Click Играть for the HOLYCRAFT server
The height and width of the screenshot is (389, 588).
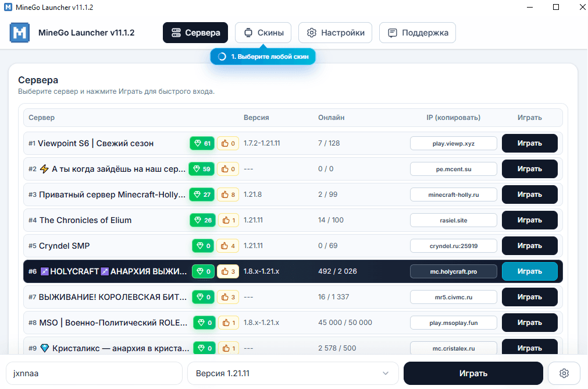tap(529, 271)
